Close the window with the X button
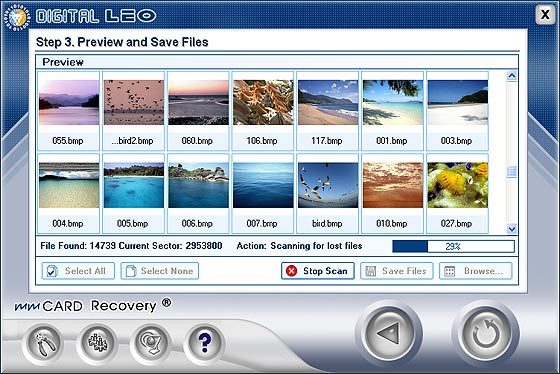 pos(545,15)
